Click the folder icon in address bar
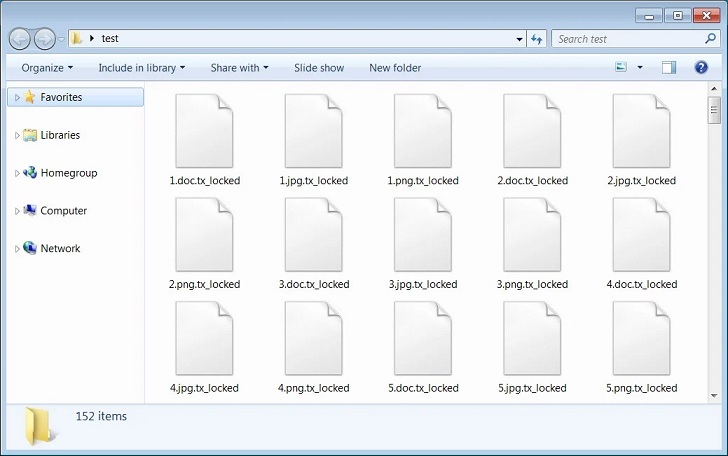728x456 pixels. coord(77,38)
